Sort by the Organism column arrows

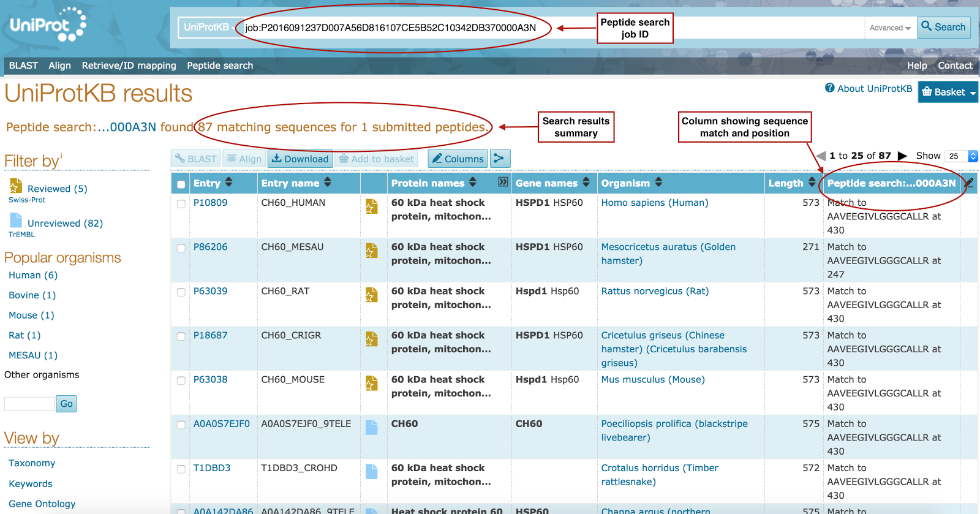[658, 182]
